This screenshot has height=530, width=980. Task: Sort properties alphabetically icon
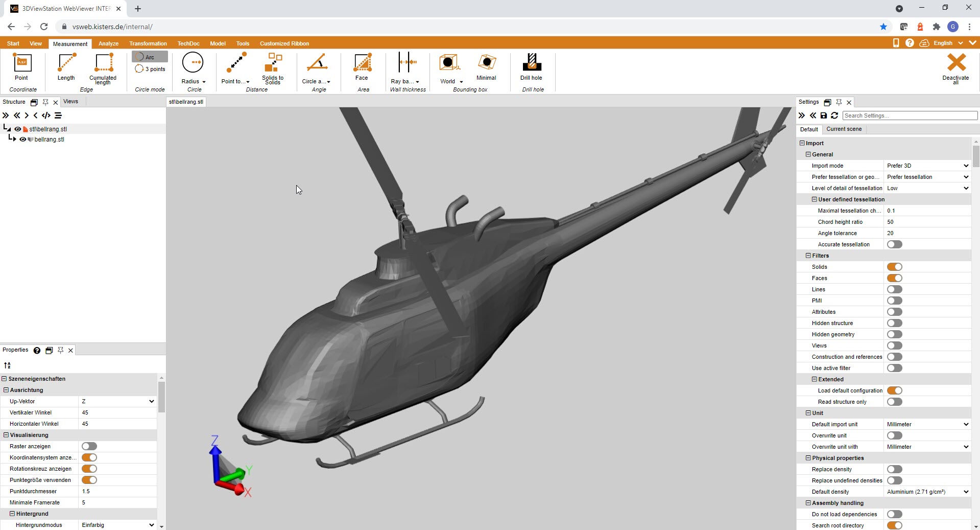pos(7,365)
